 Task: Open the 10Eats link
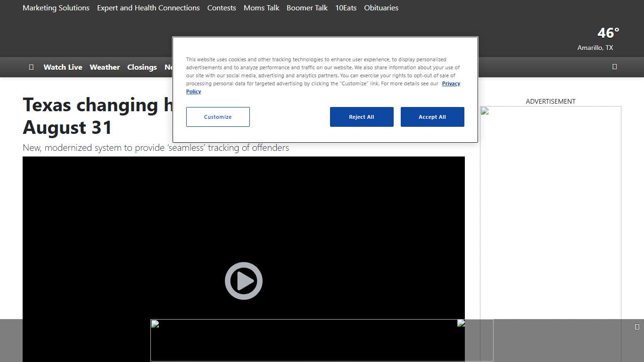click(x=346, y=8)
